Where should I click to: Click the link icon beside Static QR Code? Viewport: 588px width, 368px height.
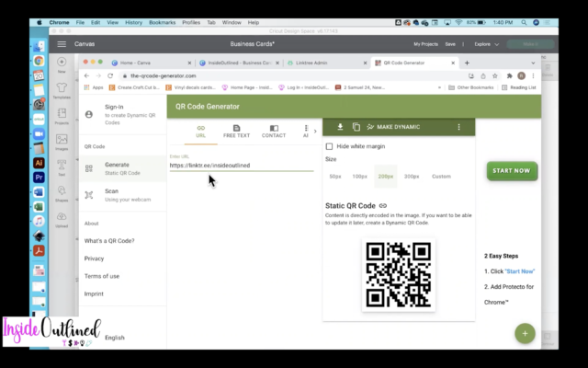click(383, 205)
